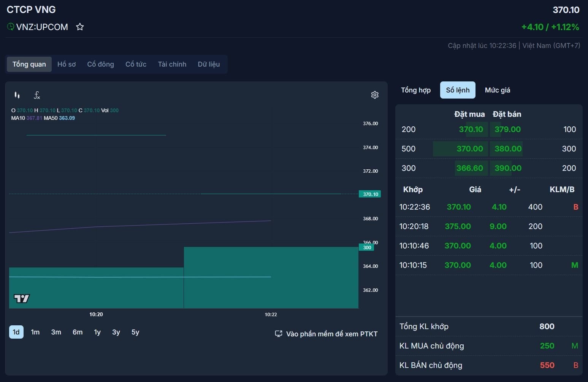
Task: Set chart range to 5y
Action: coord(135,332)
